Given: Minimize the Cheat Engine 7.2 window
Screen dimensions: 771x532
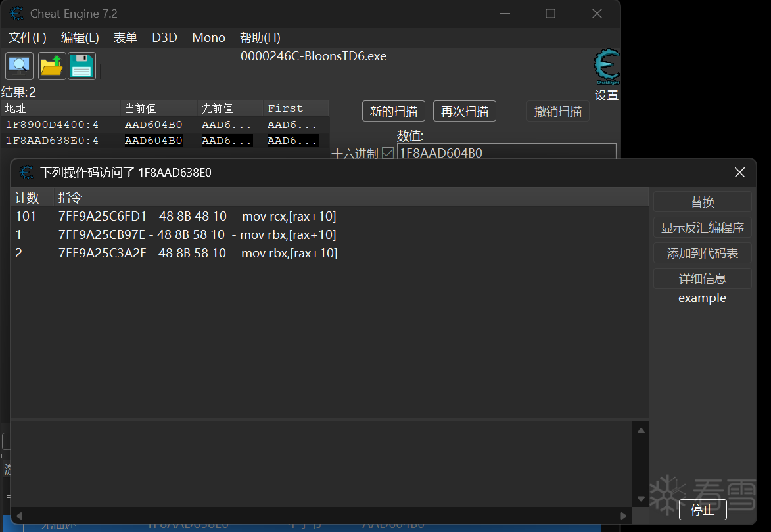Looking at the screenshot, I should (505, 13).
